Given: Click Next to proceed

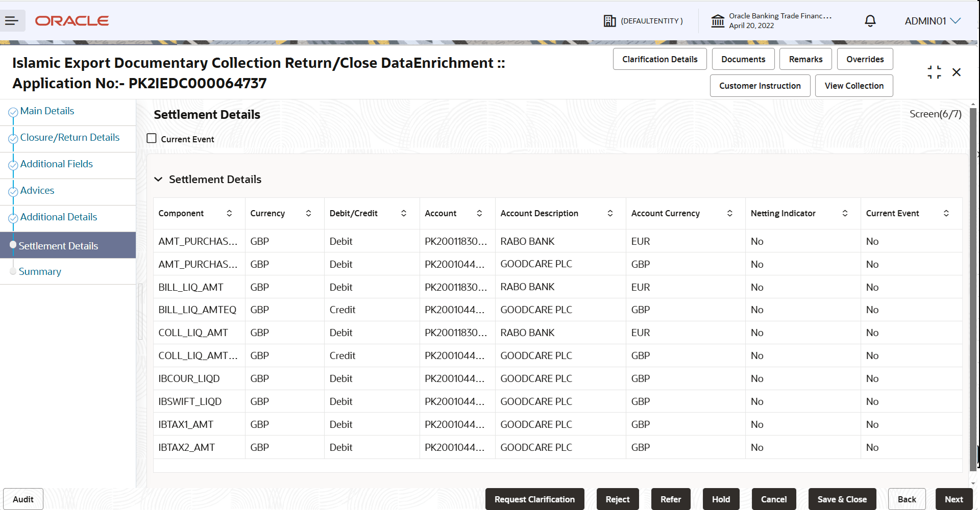Looking at the screenshot, I should [x=954, y=499].
